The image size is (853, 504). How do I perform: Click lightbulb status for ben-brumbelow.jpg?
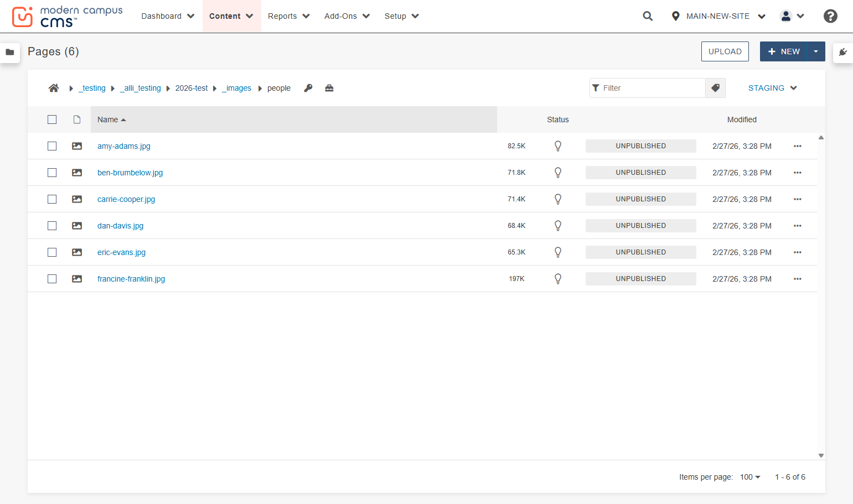pyautogui.click(x=558, y=173)
